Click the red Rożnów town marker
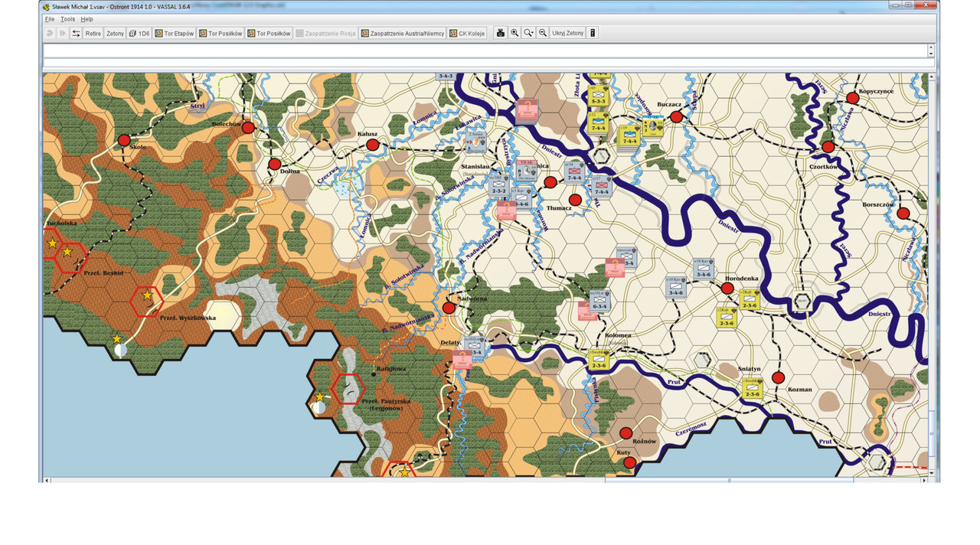This screenshot has height=545, width=980. (x=626, y=432)
